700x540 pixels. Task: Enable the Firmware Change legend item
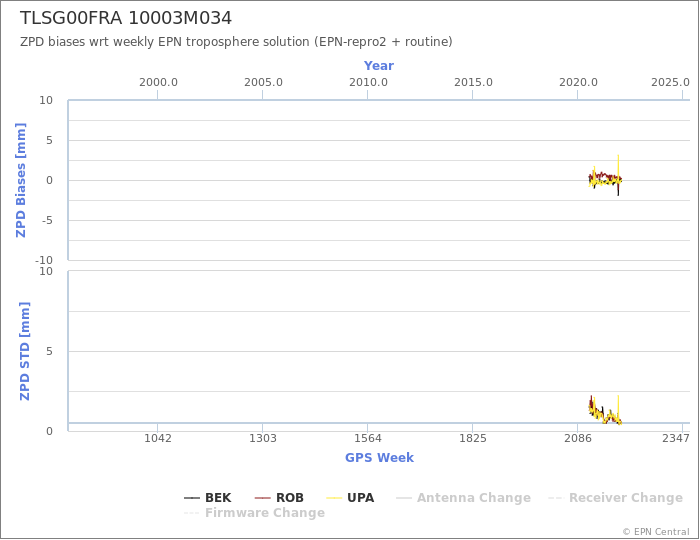(254, 513)
